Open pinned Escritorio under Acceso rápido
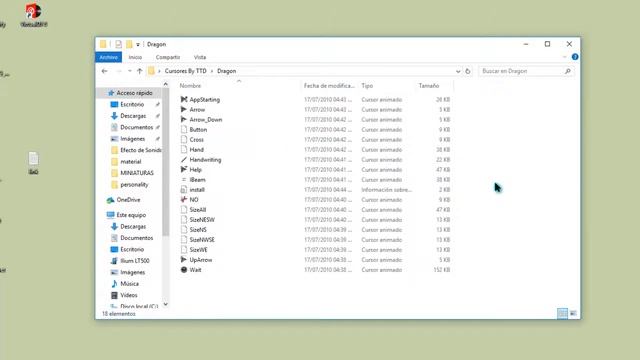This screenshot has width=640, height=360. [132, 104]
